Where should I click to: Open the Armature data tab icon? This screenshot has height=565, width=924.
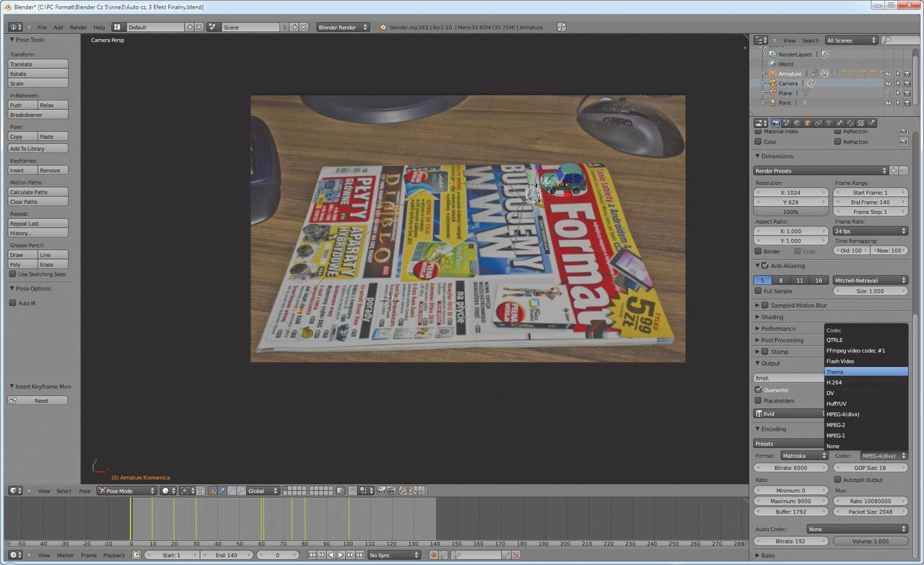coord(829,123)
